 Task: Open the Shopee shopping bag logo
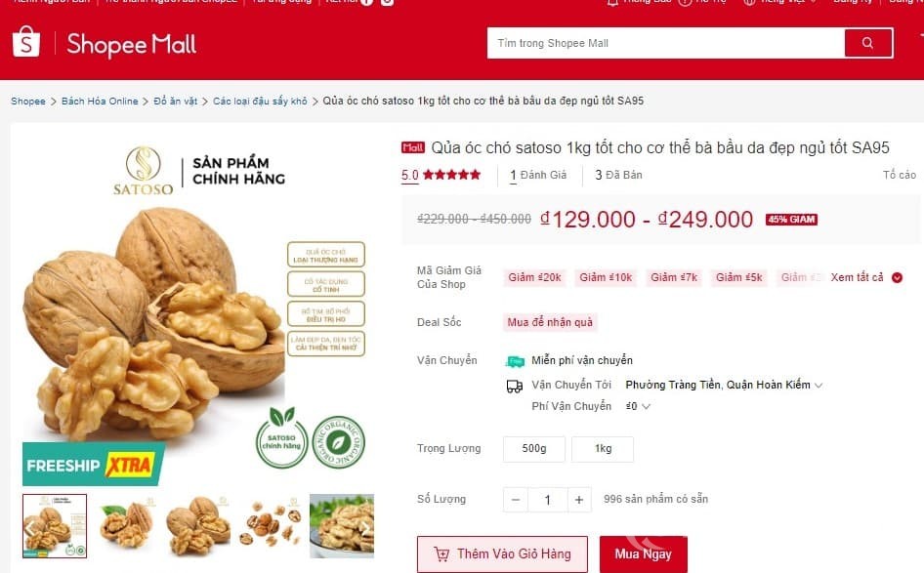[x=26, y=42]
